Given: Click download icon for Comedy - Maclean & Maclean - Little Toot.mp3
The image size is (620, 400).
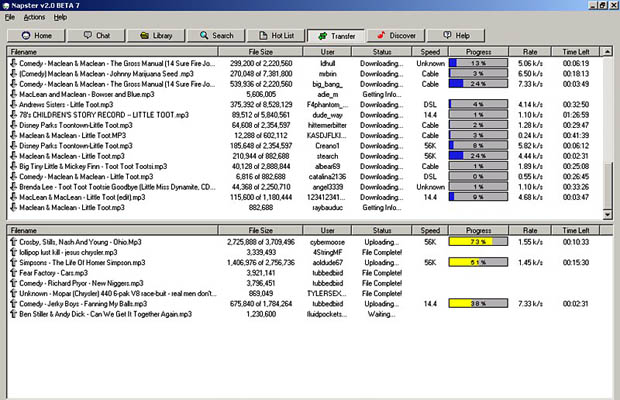Looking at the screenshot, I should tap(13, 176).
